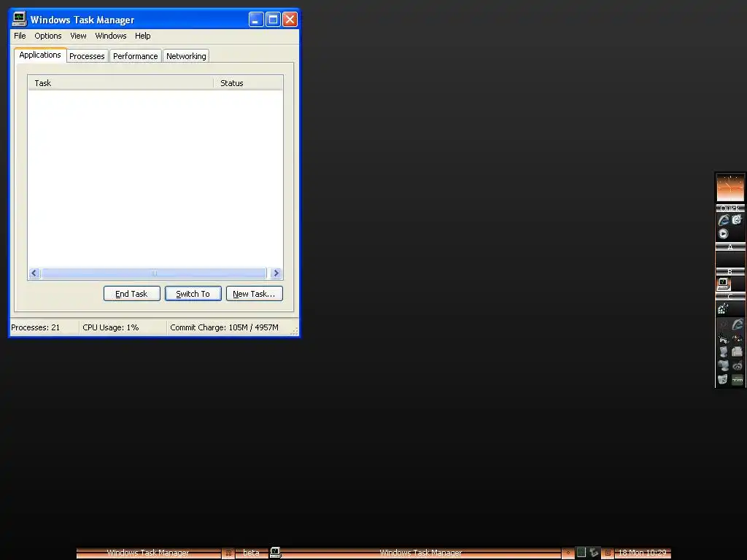Select the Windows Task Manager taskbar button
This screenshot has width=747, height=560.
pos(421,553)
